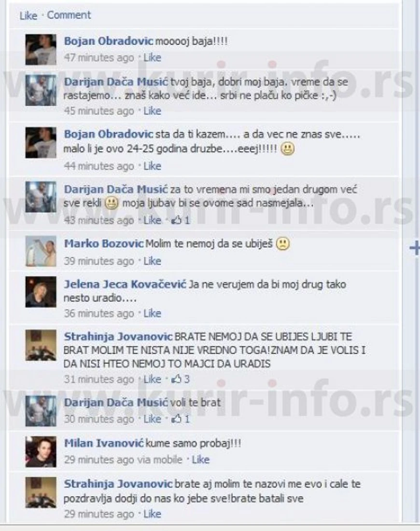The image size is (420, 531).
Task: Like Marko Bozovic's comment
Action: (x=152, y=261)
